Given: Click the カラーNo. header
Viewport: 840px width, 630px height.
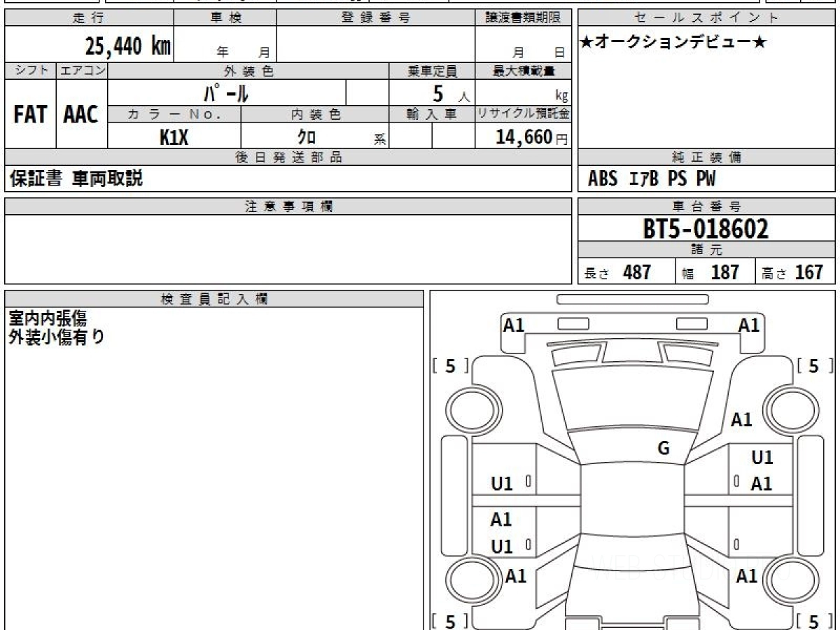Looking at the screenshot, I should coord(174,114).
